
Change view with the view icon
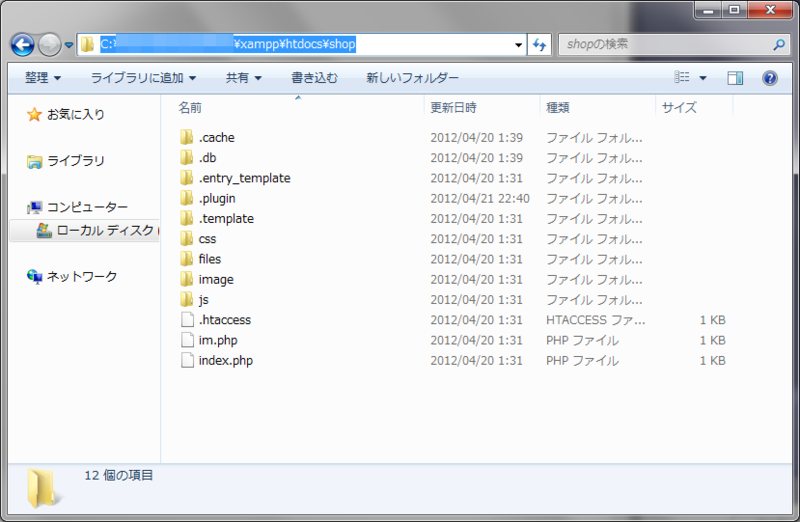[682, 77]
